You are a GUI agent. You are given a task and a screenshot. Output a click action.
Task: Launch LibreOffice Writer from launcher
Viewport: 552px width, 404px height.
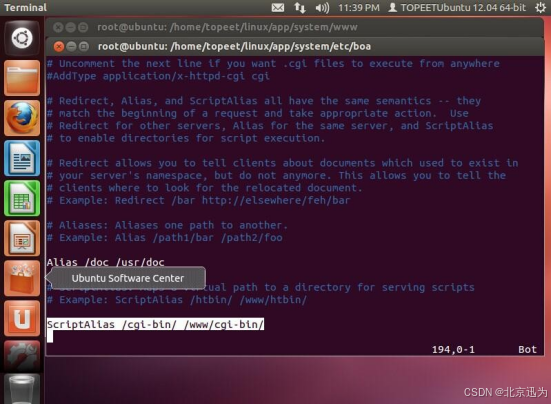point(22,158)
